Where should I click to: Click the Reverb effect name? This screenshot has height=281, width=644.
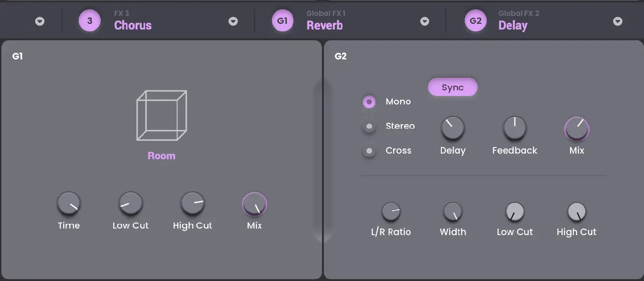pyautogui.click(x=324, y=25)
